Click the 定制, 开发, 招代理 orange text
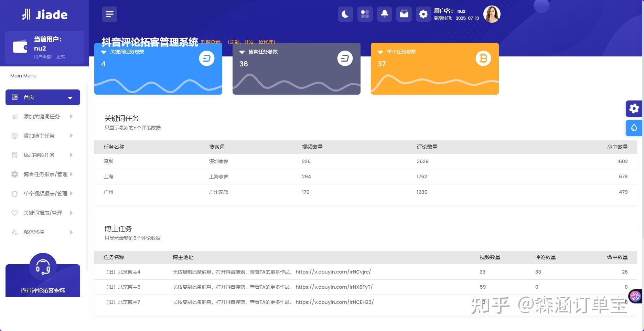The height and width of the screenshot is (331, 644). tap(251, 42)
